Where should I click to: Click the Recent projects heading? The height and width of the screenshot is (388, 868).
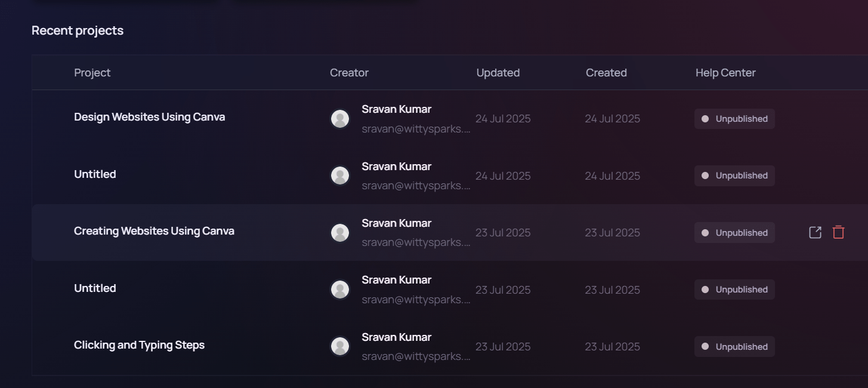click(x=78, y=30)
